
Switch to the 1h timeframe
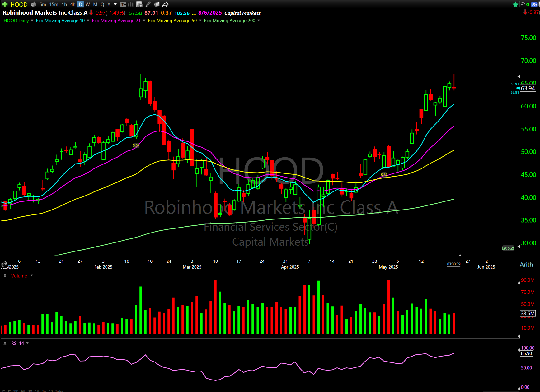pyautogui.click(x=64, y=4)
